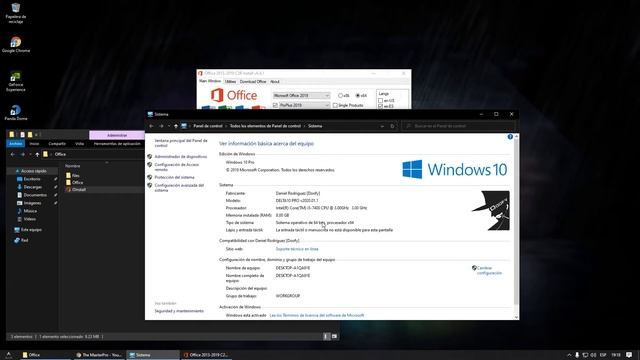
Task: Open the Office 2013-2019 C2R taskbar button
Action: pyautogui.click(x=206, y=355)
